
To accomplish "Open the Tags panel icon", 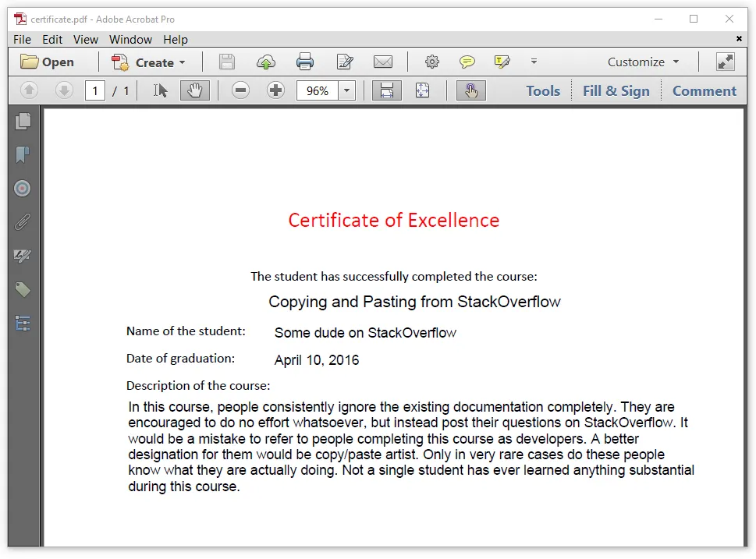I will [23, 289].
